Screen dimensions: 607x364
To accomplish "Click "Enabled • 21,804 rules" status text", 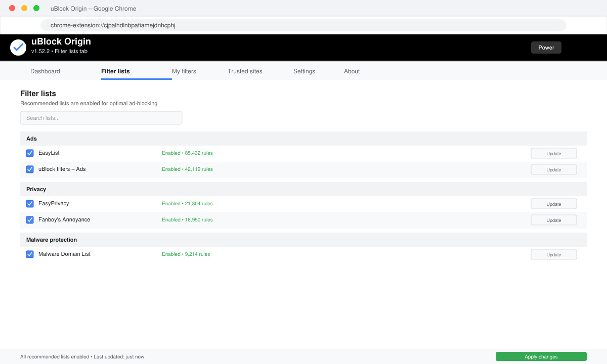I will coord(187,204).
